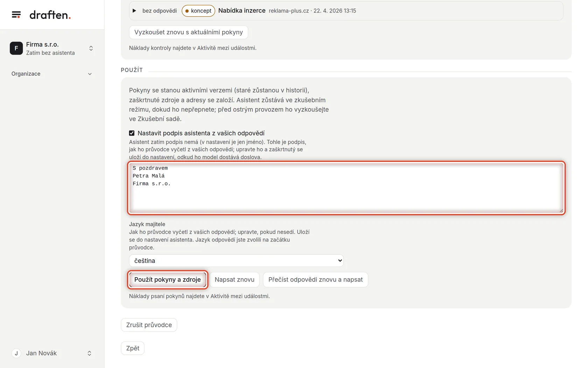588x368 pixels.
Task: Expand the 'bez odpovědi' disclosure triangle
Action: point(134,11)
